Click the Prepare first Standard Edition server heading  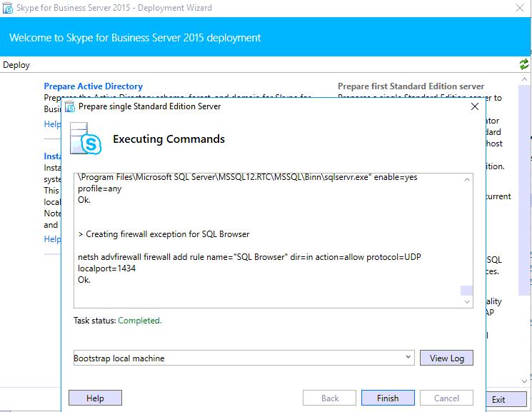click(x=411, y=86)
